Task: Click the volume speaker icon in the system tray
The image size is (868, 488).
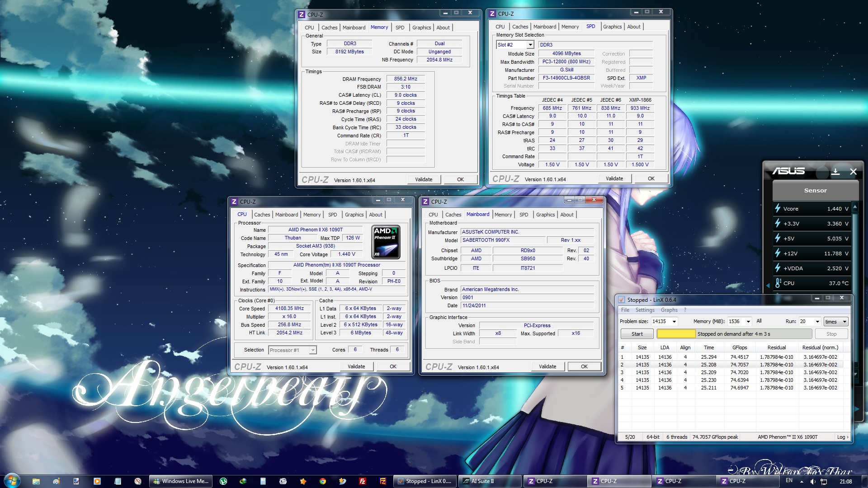Action: [x=812, y=482]
